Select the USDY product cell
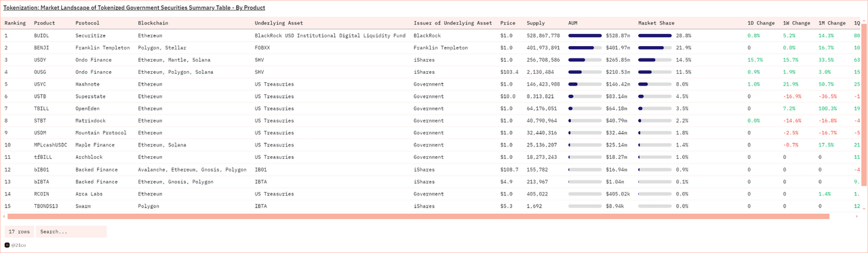The width and height of the screenshot is (868, 253). tap(41, 60)
